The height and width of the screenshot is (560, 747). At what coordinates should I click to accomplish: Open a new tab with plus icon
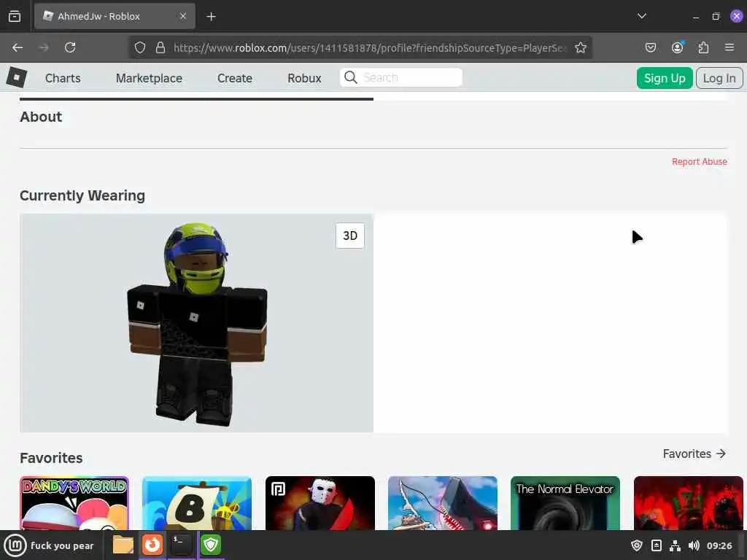pos(211,17)
